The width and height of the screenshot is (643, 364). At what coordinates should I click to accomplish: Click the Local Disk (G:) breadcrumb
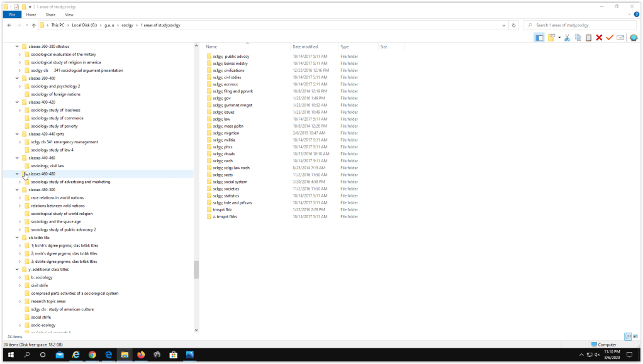tap(85, 25)
